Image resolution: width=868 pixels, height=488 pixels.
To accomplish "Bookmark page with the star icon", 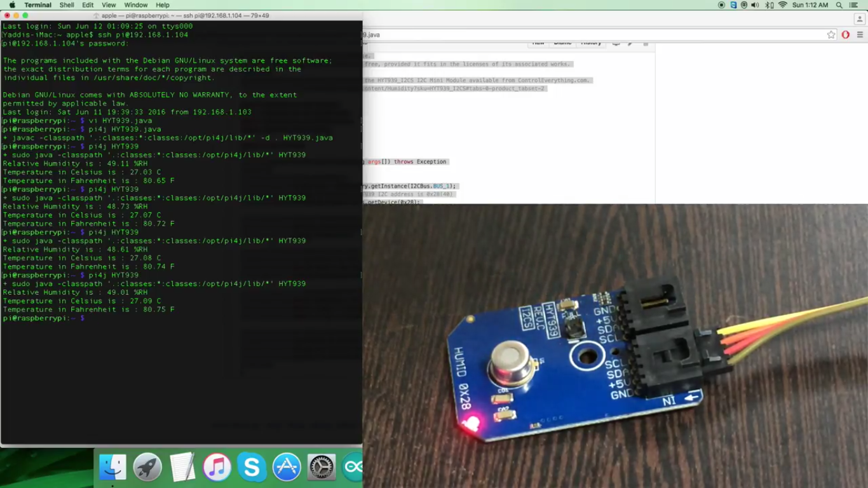I will tap(831, 35).
